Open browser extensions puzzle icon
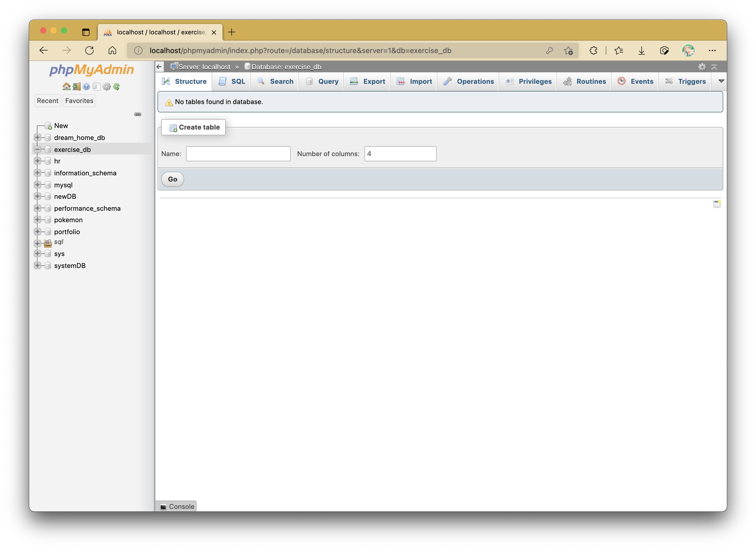 (x=593, y=50)
